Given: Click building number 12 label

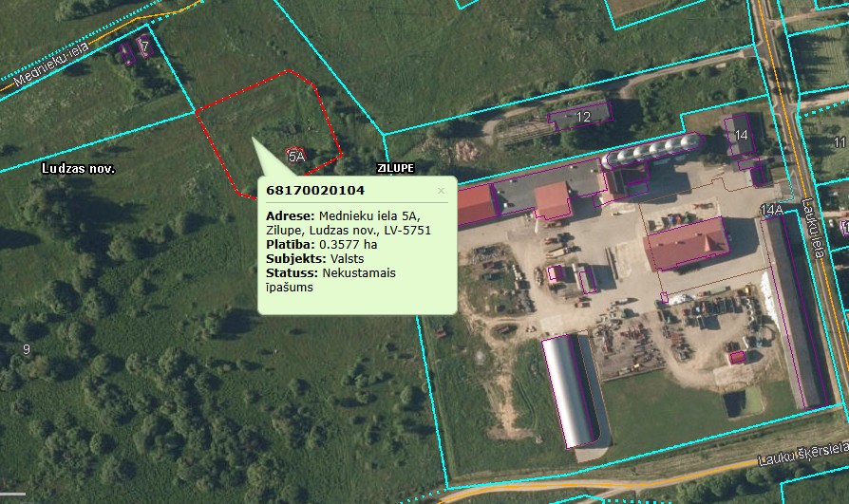Looking at the screenshot, I should (583, 117).
